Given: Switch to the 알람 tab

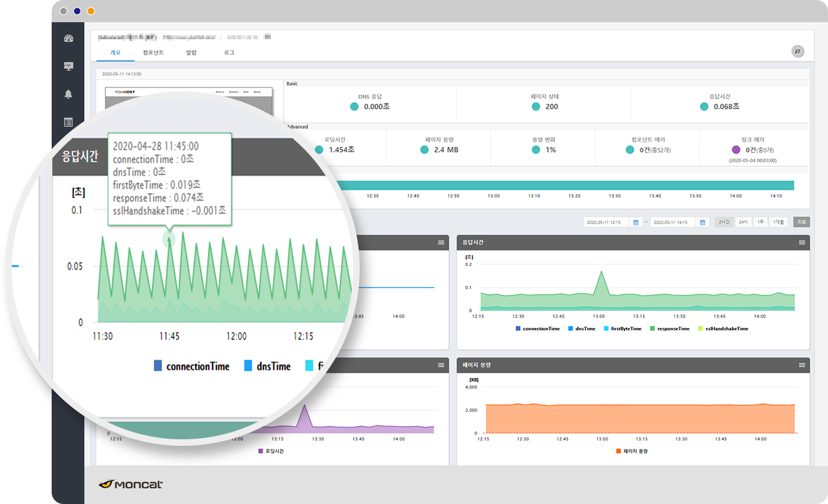Looking at the screenshot, I should click(x=191, y=52).
